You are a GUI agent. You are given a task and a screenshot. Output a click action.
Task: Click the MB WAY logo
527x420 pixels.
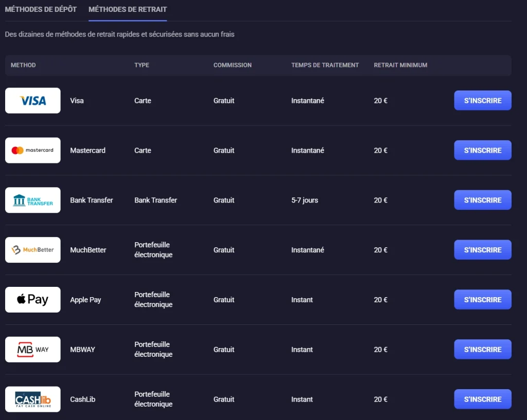coord(33,350)
